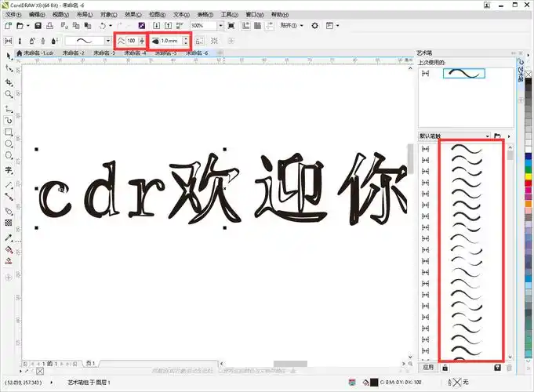Click the Print icon
The height and width of the screenshot is (392, 534).
pyautogui.click(x=49, y=26)
